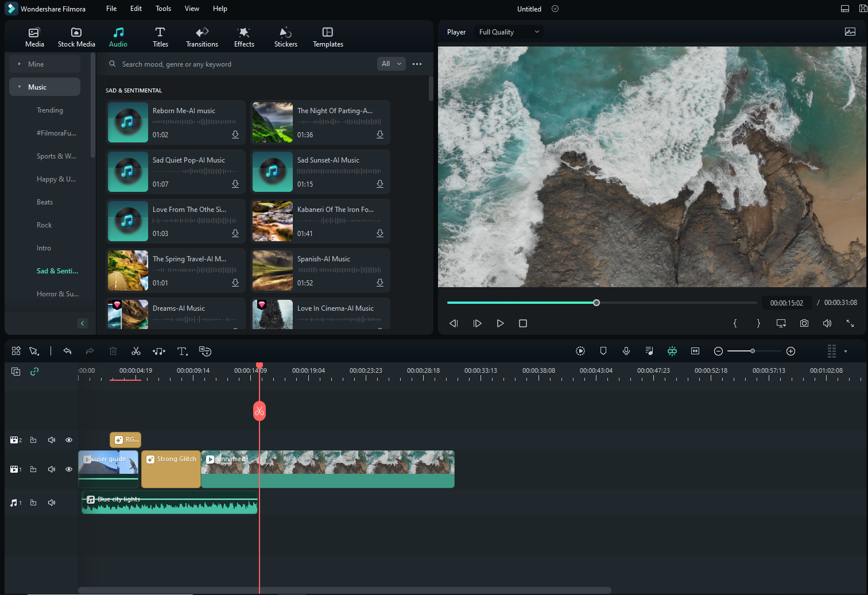This screenshot has width=868, height=595.
Task: Hide video track 2 using the eye icon
Action: (x=69, y=440)
